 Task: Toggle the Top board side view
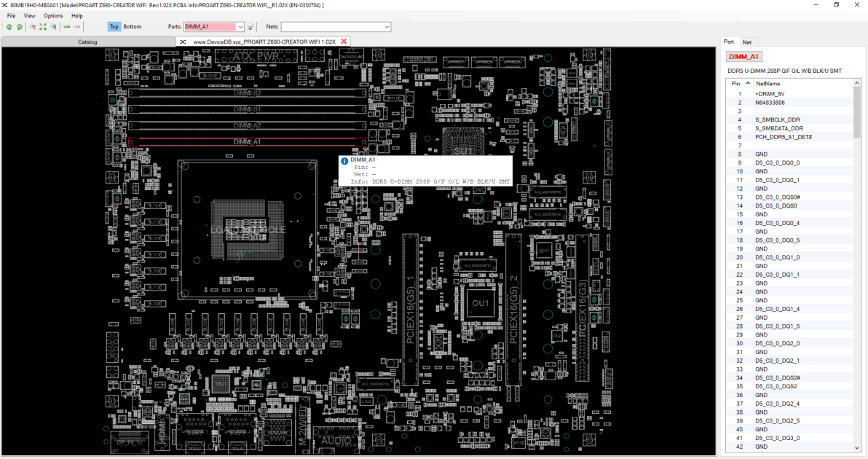point(114,26)
